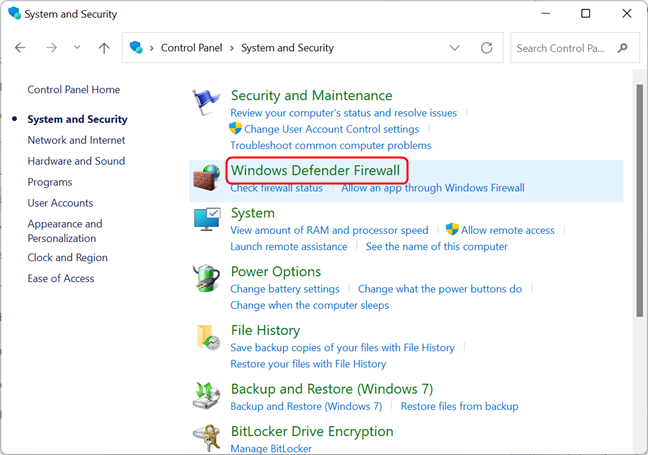Open the recent locations dropdown arrow
648x455 pixels.
(77, 48)
